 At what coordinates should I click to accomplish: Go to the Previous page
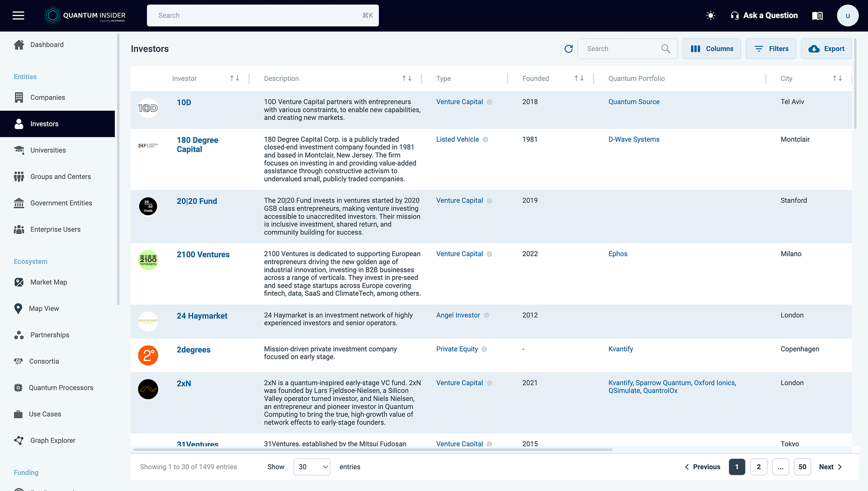click(702, 467)
